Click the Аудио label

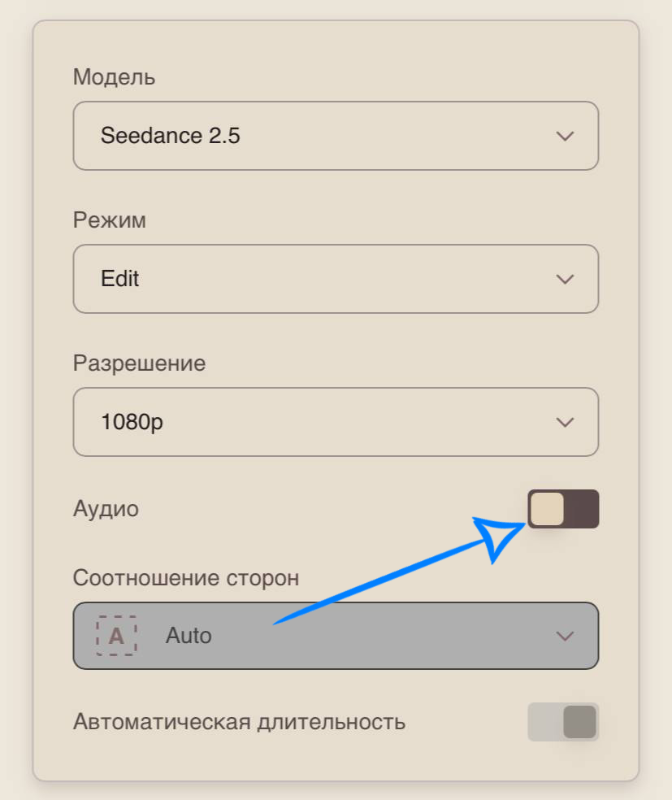coord(106,509)
